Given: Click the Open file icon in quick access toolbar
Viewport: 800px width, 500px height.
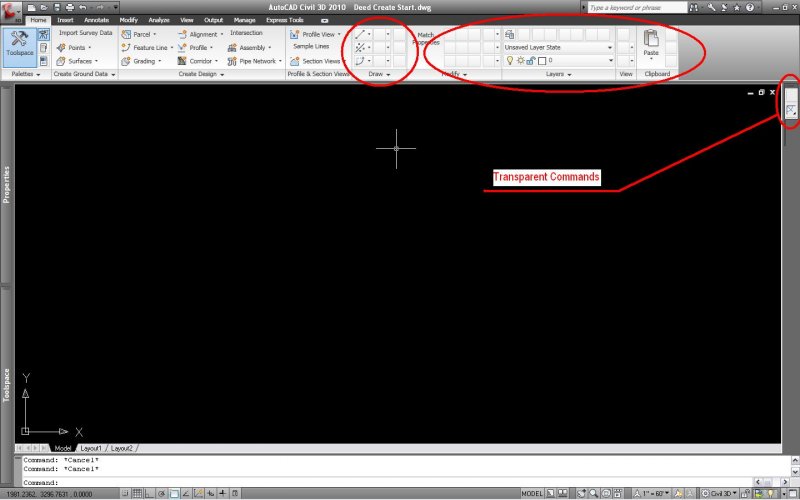Looking at the screenshot, I should click(44, 8).
